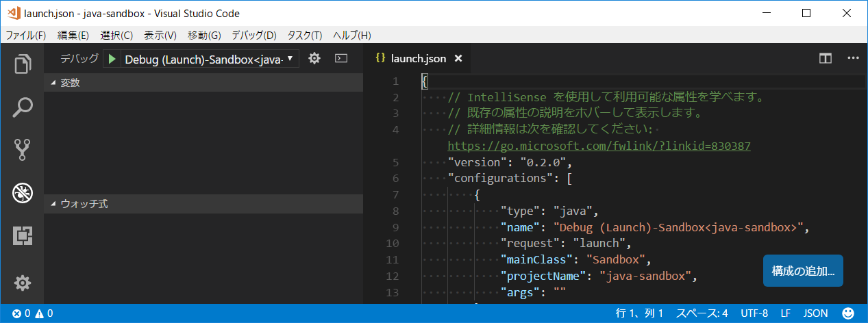
Task: Open launch.json via debug gear icon
Action: [x=314, y=59]
